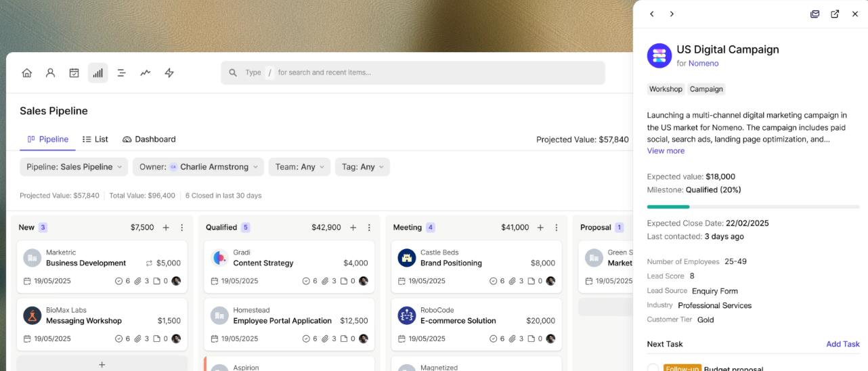The width and height of the screenshot is (868, 371).
Task: Add a card to the New column
Action: coord(166,227)
